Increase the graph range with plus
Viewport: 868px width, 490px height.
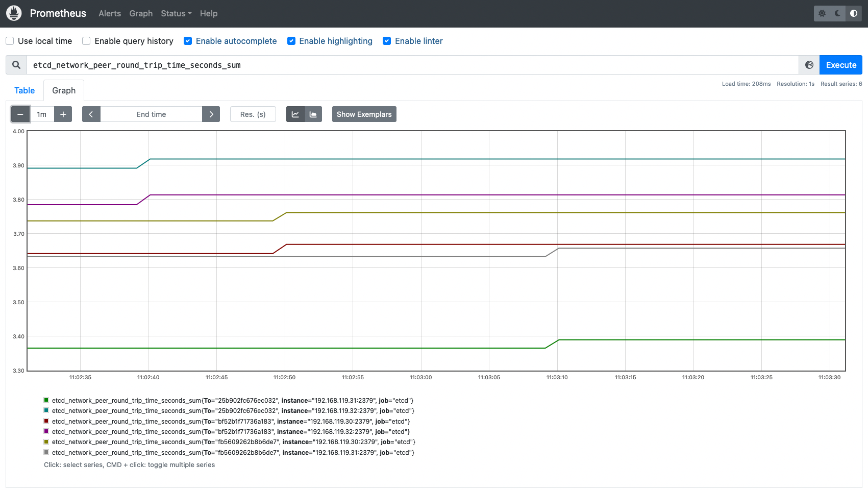point(63,114)
